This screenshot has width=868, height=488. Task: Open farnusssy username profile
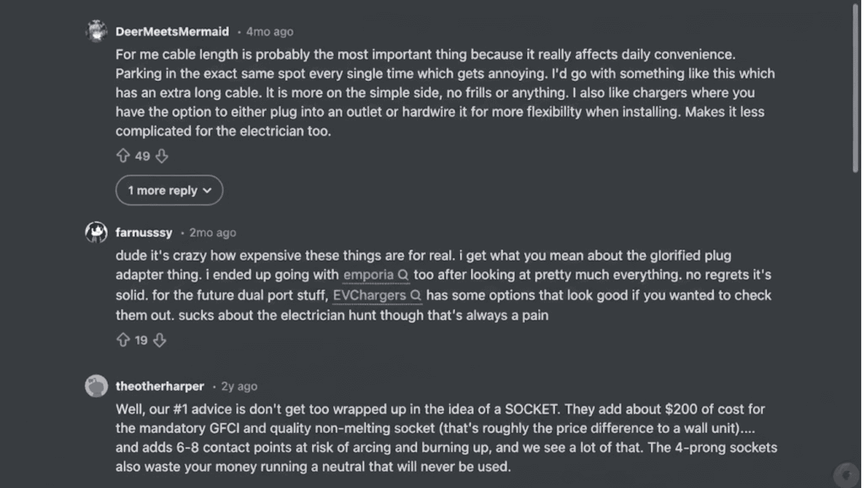(144, 233)
